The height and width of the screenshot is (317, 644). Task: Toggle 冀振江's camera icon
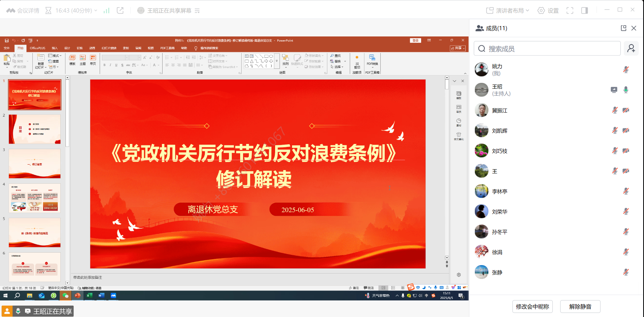click(626, 110)
